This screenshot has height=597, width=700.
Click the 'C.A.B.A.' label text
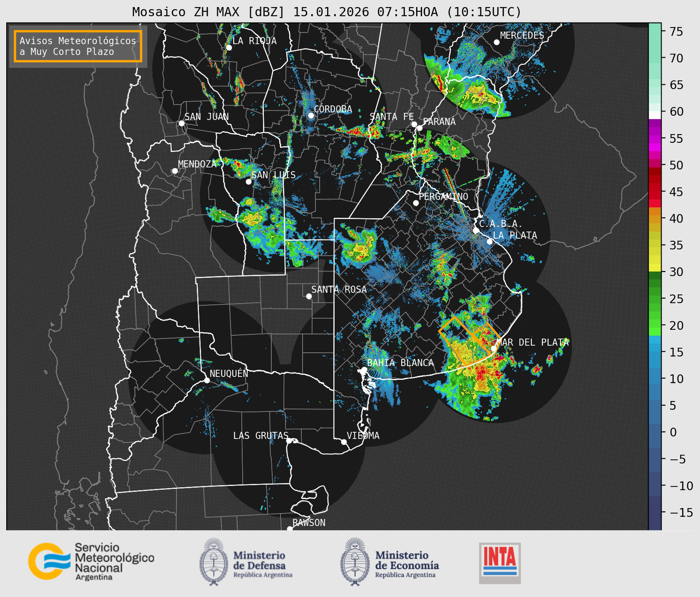pyautogui.click(x=501, y=224)
